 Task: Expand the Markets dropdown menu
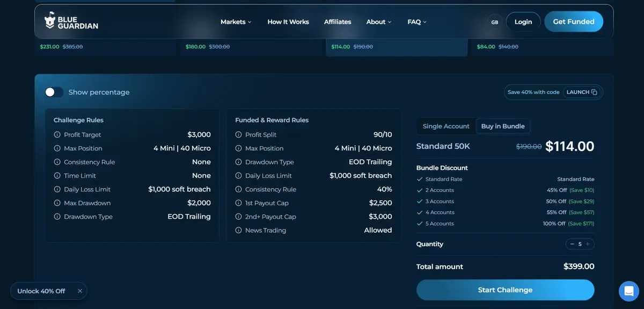[x=236, y=22]
